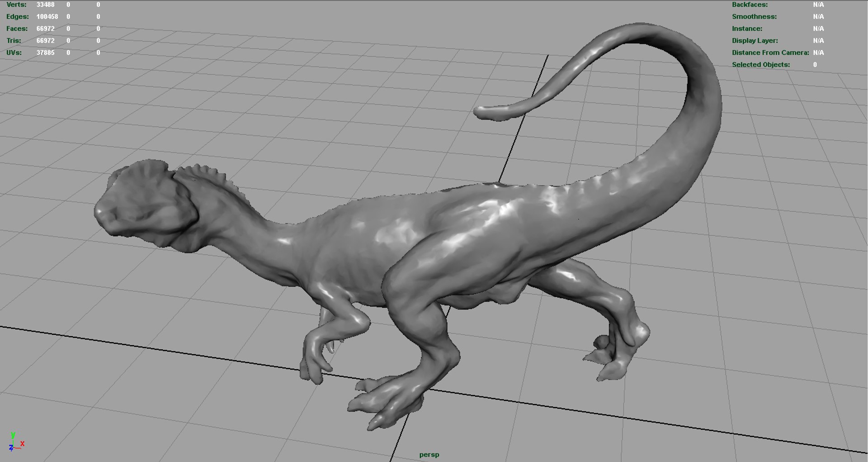Image resolution: width=868 pixels, height=462 pixels.
Task: Click the UVs label in the poly count
Action: tap(14, 52)
